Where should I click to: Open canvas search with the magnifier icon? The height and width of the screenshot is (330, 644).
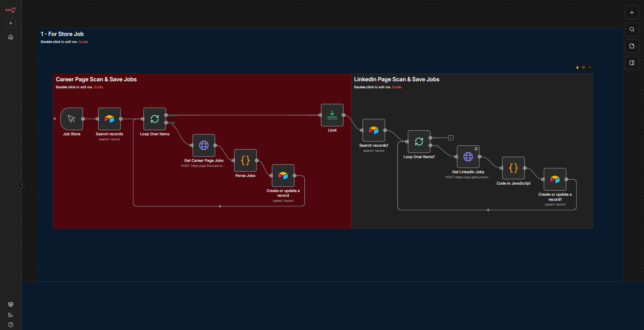pyautogui.click(x=632, y=29)
